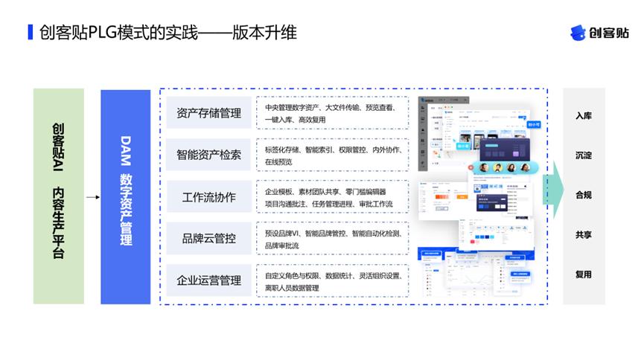Click the text 中央管理数字资产、大文件传输
The height and width of the screenshot is (360, 644).
pos(313,108)
